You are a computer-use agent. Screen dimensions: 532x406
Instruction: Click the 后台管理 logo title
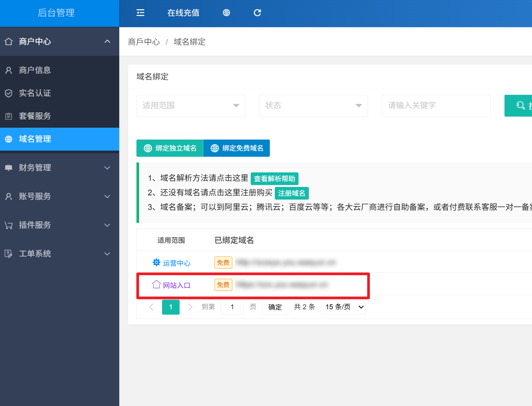pos(56,13)
